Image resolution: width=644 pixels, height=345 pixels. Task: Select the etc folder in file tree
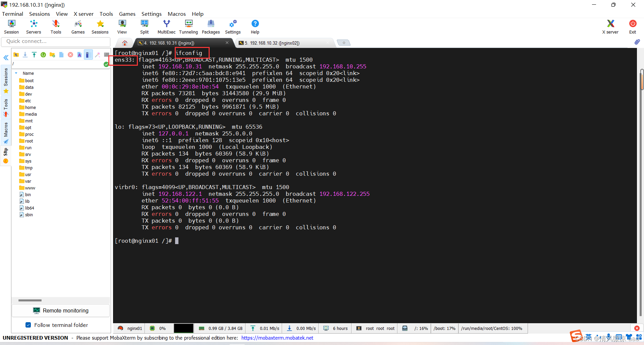pos(25,101)
